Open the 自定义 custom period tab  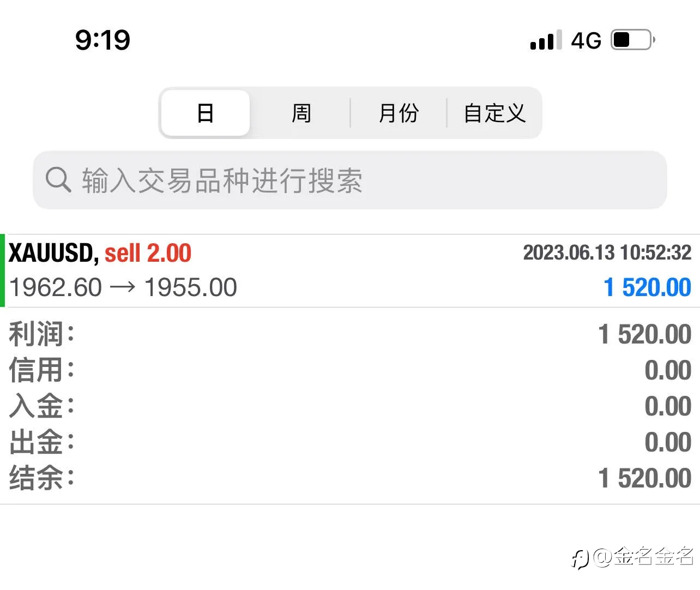(494, 113)
